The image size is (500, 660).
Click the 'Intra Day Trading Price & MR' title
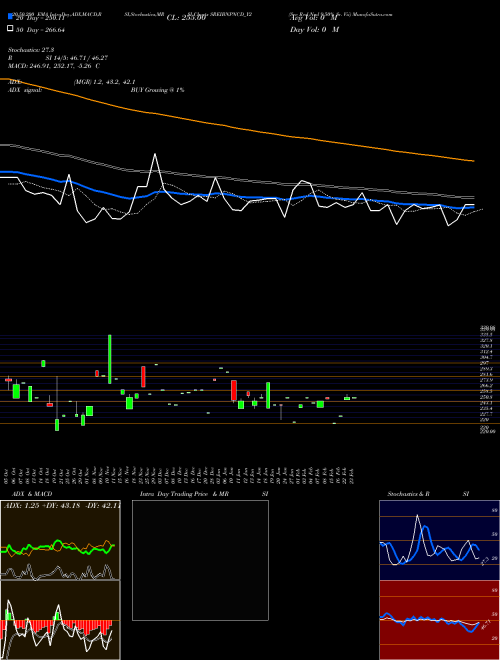184,494
